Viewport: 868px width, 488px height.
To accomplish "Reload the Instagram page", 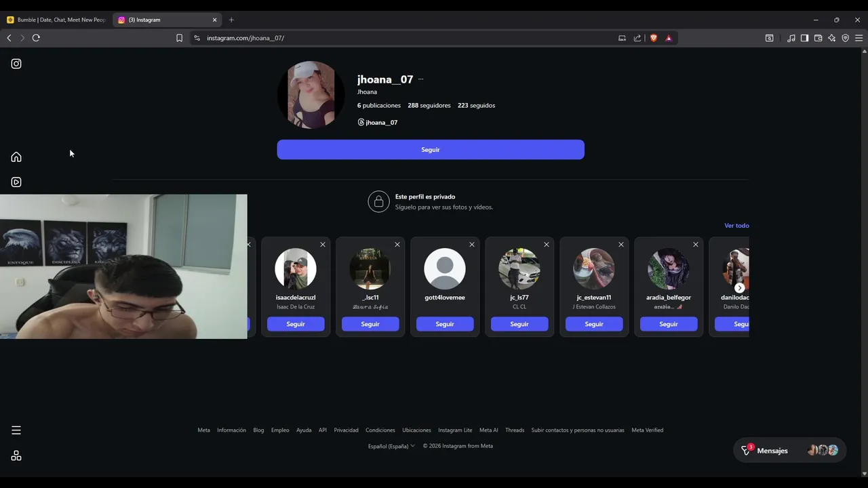I will pyautogui.click(x=36, y=38).
